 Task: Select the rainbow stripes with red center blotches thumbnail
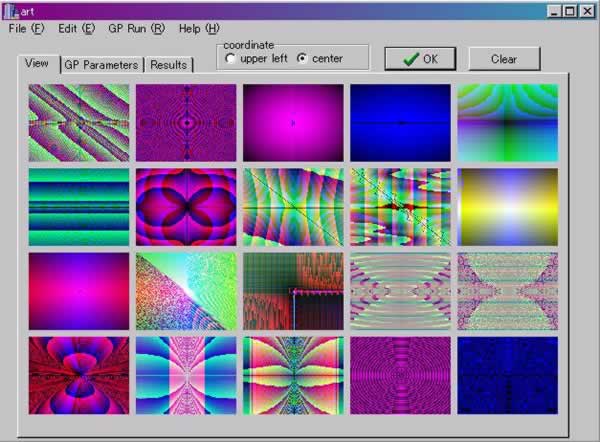point(400,207)
